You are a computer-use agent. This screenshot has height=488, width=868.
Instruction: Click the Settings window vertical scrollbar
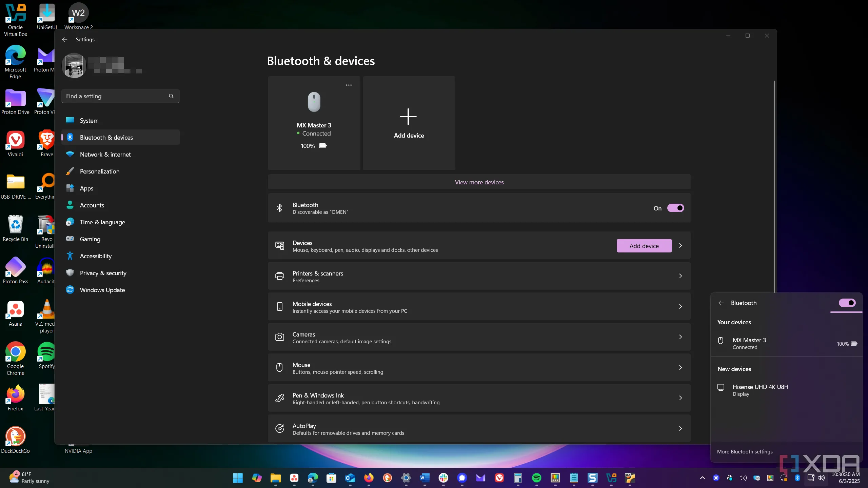(x=774, y=186)
